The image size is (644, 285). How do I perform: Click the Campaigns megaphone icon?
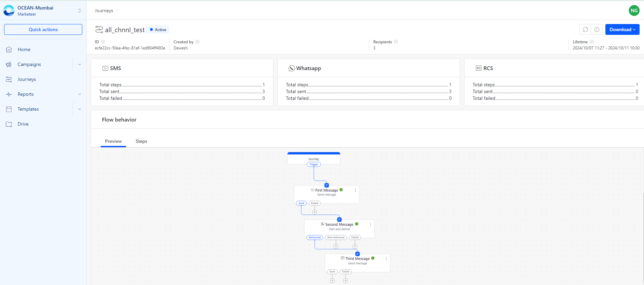tap(9, 64)
